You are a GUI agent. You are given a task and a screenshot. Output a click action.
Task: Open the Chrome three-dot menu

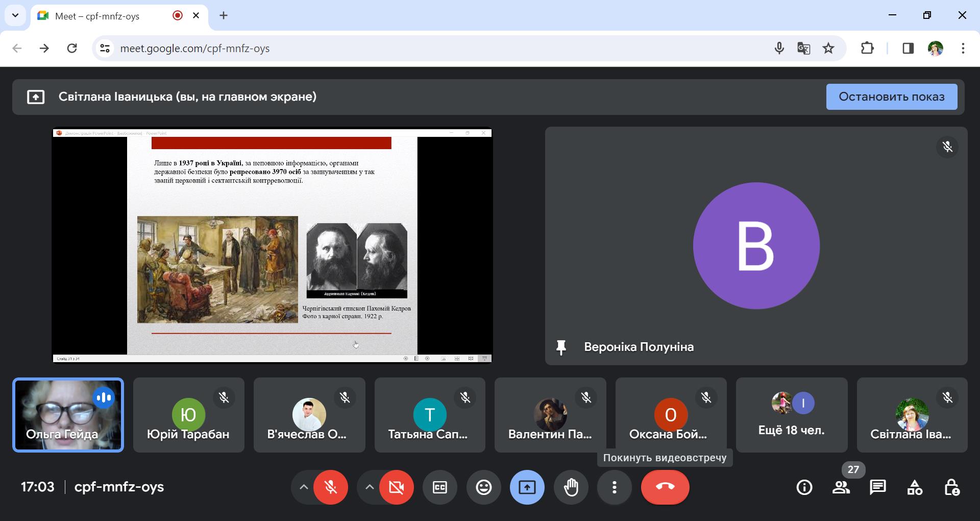tap(963, 48)
